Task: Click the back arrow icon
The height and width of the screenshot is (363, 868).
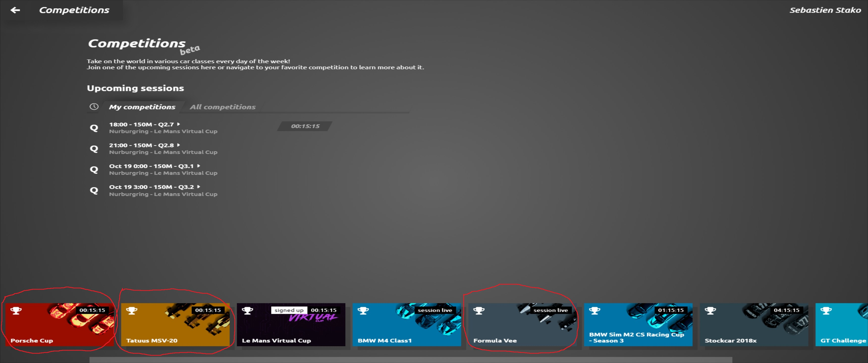Action: tap(15, 10)
